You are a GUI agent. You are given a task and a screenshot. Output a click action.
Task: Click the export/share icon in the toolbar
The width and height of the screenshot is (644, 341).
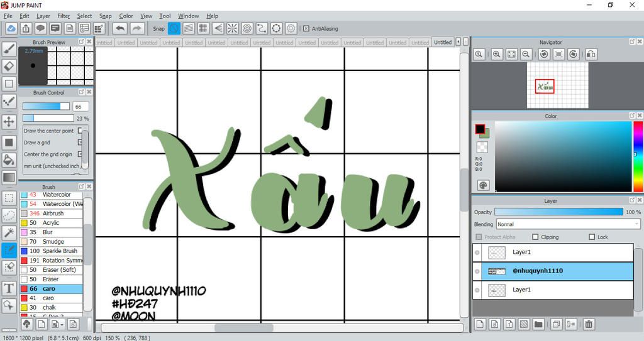point(26,28)
